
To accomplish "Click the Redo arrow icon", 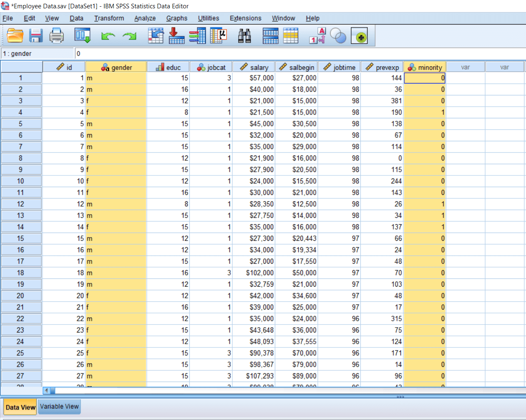I will tap(129, 36).
